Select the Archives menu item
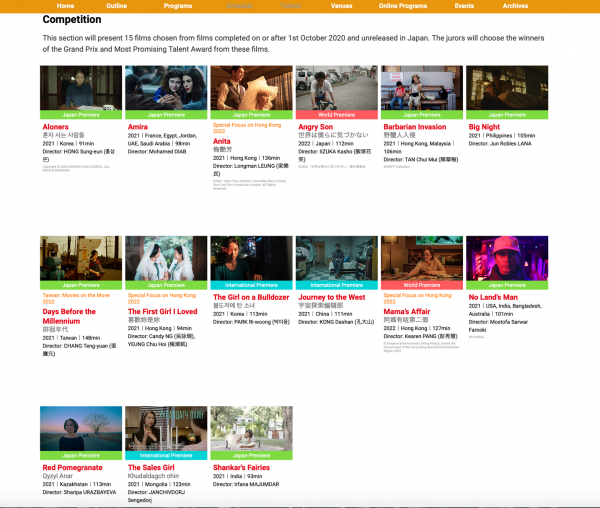Viewport: 600px width, 508px height. point(515,6)
